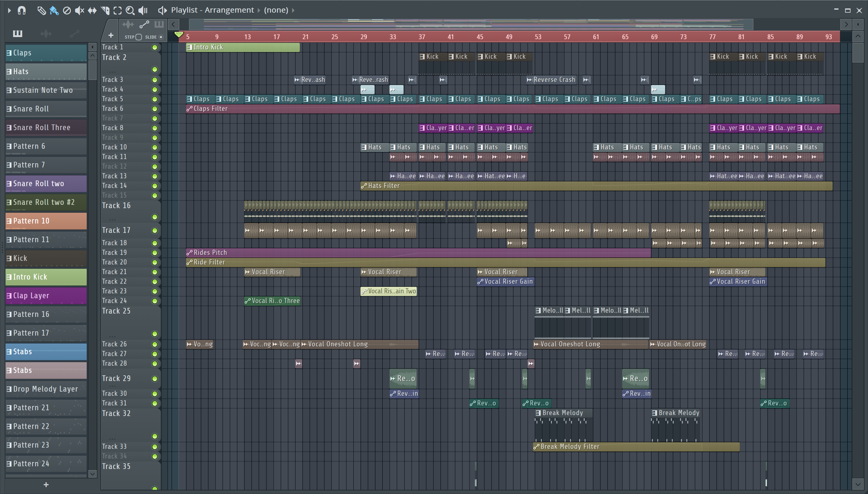Focus audio clips using waveform icon

click(x=128, y=24)
